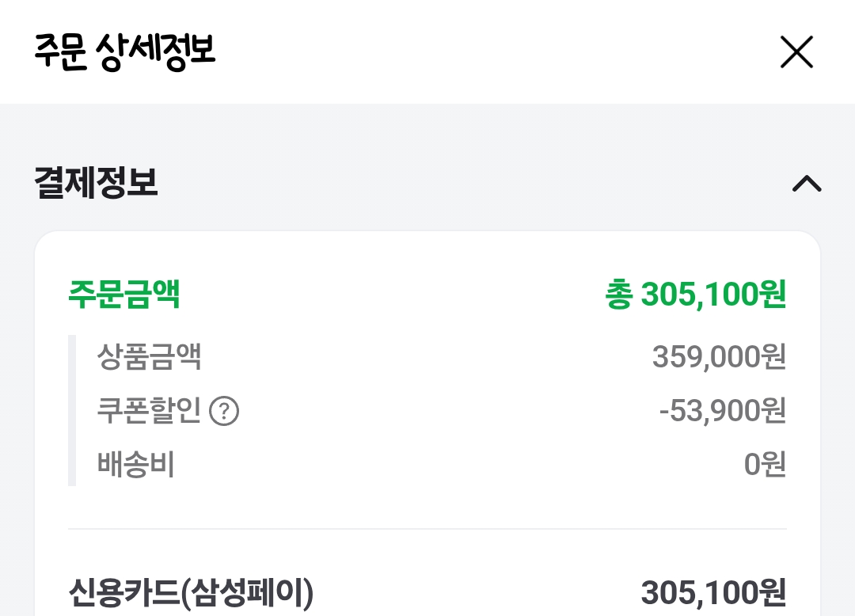The height and width of the screenshot is (616, 855).
Task: Tap the 쿠폰할인 label text
Action: coord(149,410)
